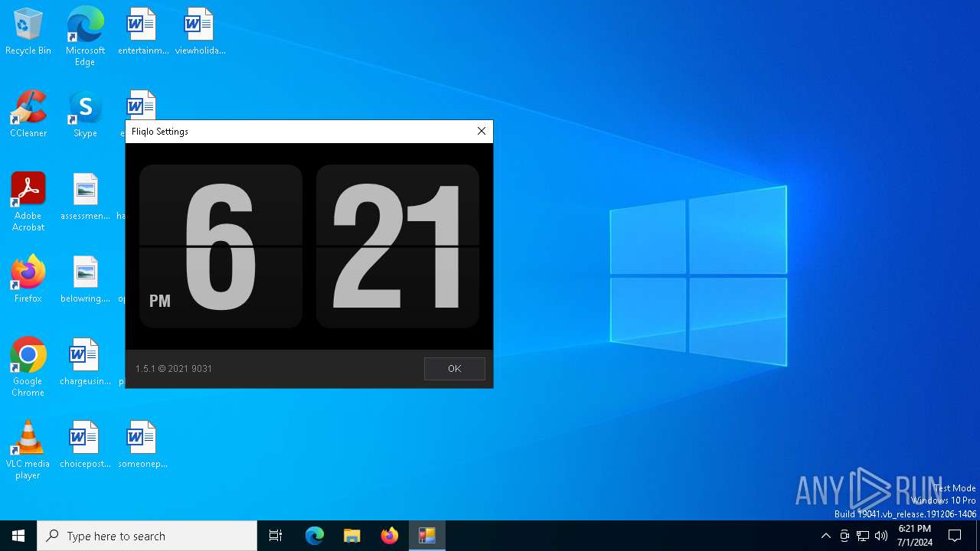Click the volume speaker tray icon

881,536
